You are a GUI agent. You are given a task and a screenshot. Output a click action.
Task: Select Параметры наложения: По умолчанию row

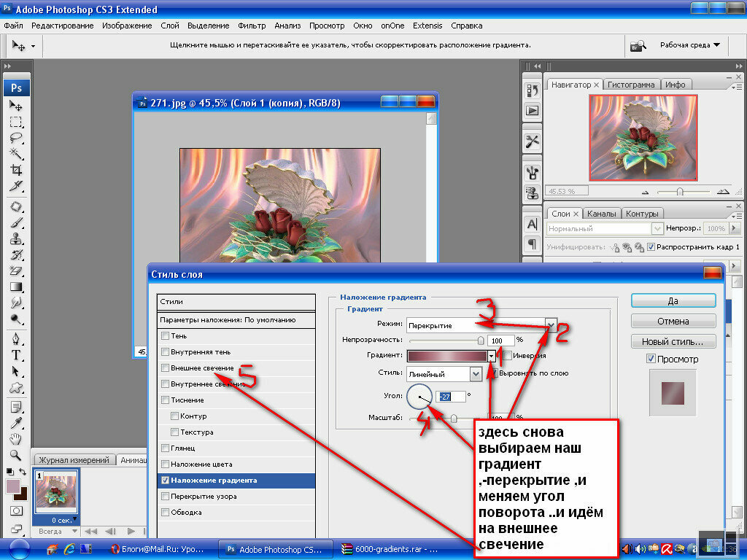pyautogui.click(x=236, y=320)
